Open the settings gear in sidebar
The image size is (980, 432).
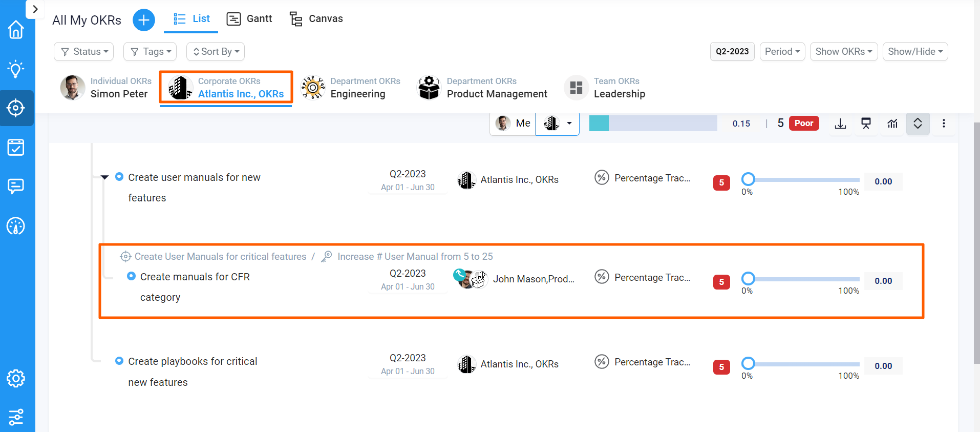pos(16,379)
